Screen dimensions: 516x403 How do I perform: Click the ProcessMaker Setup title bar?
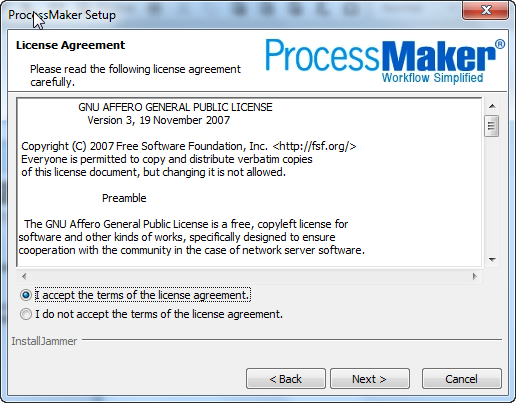[x=233, y=15]
